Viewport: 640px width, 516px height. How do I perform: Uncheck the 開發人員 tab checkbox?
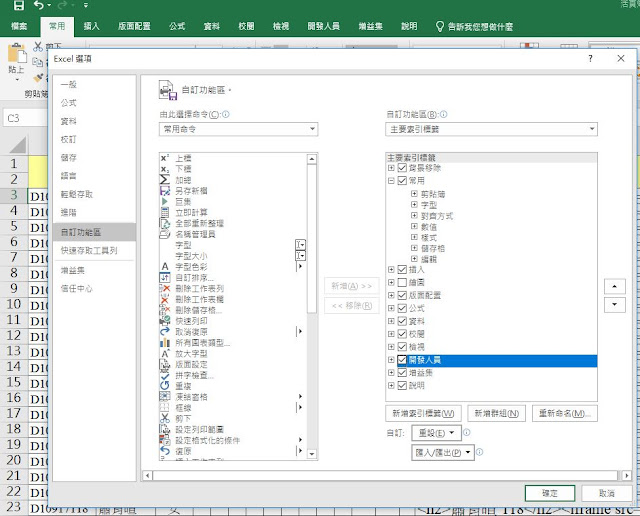(402, 360)
